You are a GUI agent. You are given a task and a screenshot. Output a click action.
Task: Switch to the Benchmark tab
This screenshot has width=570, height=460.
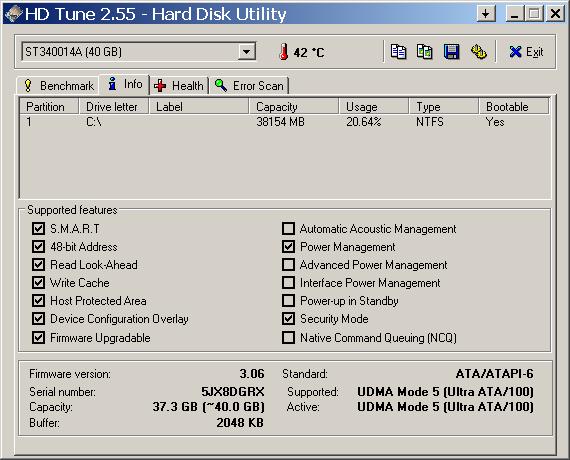[x=58, y=86]
